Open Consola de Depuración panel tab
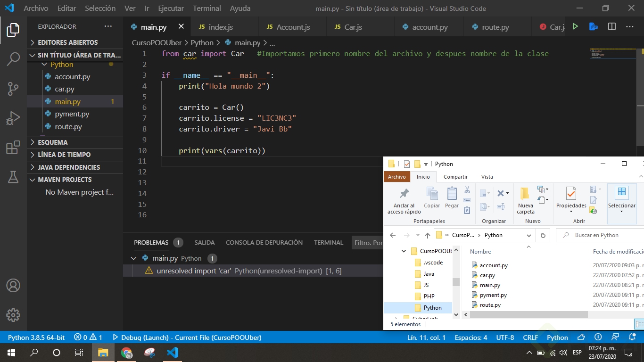Screen dimensions: 644x362 [x=264, y=242]
